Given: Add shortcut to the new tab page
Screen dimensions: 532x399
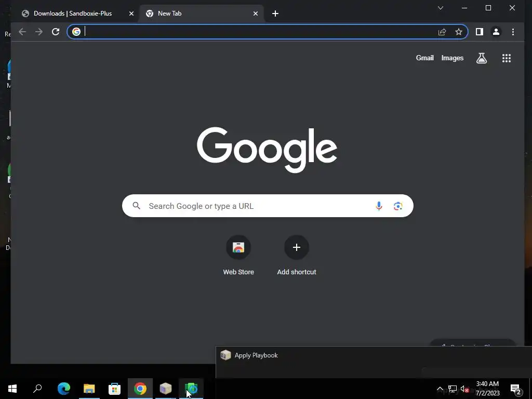Looking at the screenshot, I should [297, 255].
